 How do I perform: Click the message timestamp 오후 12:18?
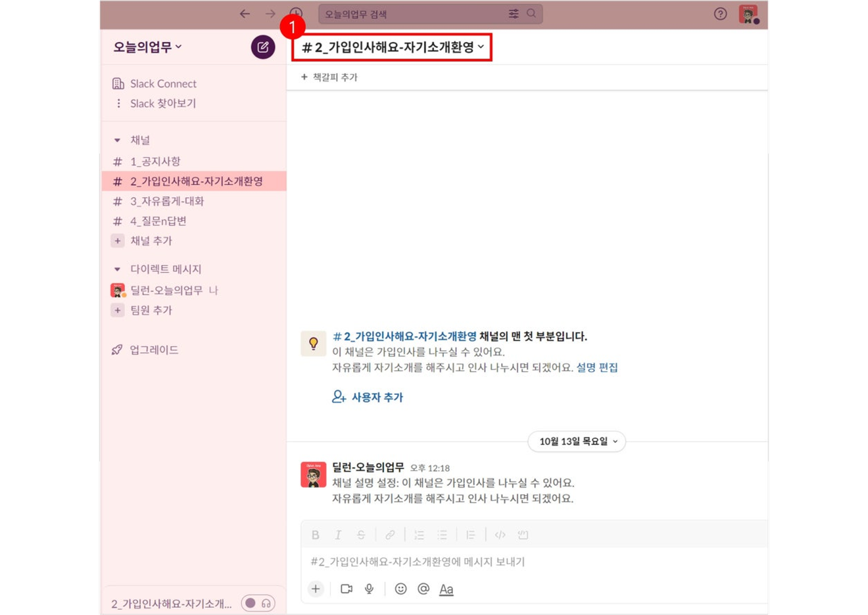[430, 468]
